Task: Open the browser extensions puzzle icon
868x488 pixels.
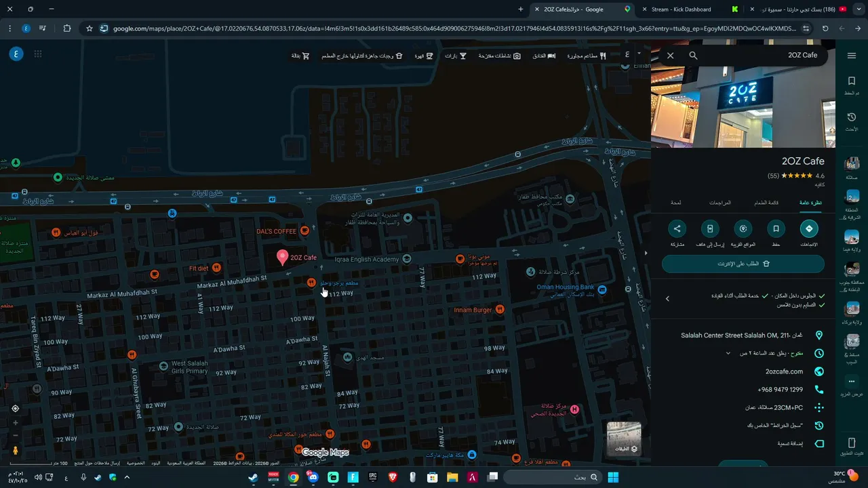Action: [x=66, y=28]
